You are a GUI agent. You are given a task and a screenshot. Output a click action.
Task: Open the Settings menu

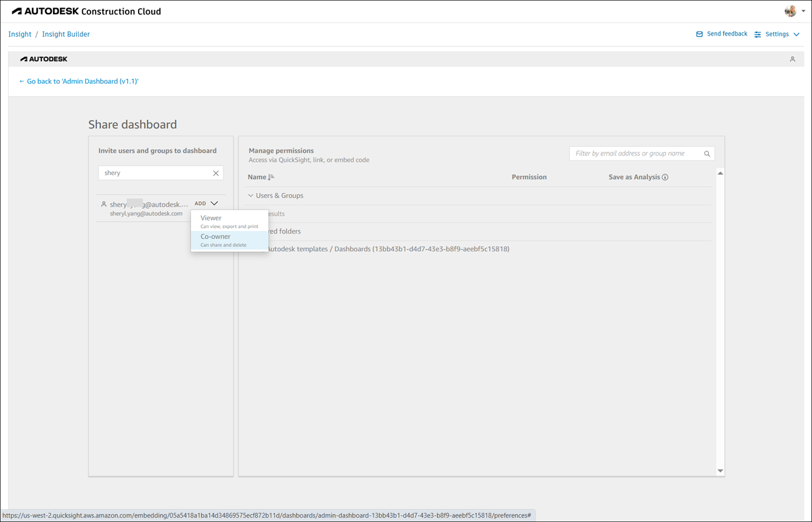[x=777, y=34]
